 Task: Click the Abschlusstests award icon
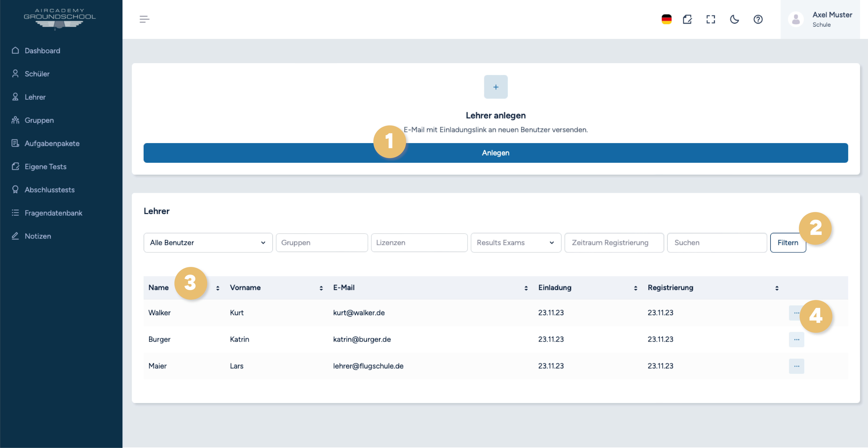(x=15, y=189)
